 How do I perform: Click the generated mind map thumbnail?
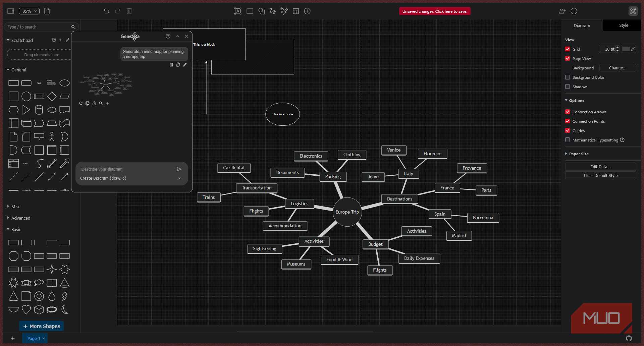coord(106,84)
